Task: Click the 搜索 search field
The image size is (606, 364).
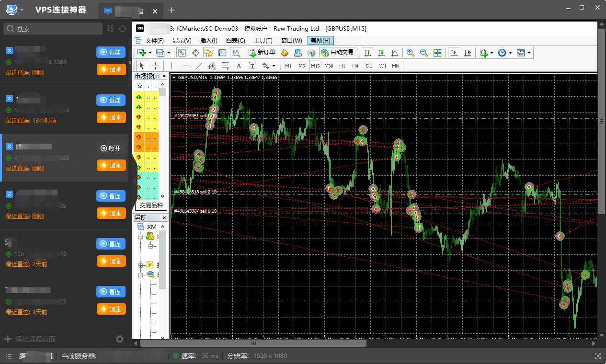Action: 53,29
